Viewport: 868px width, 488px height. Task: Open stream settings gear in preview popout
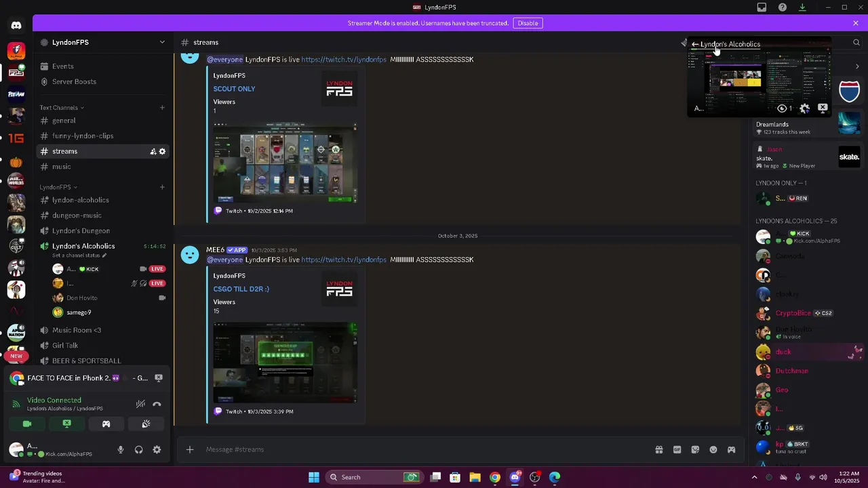[804, 108]
